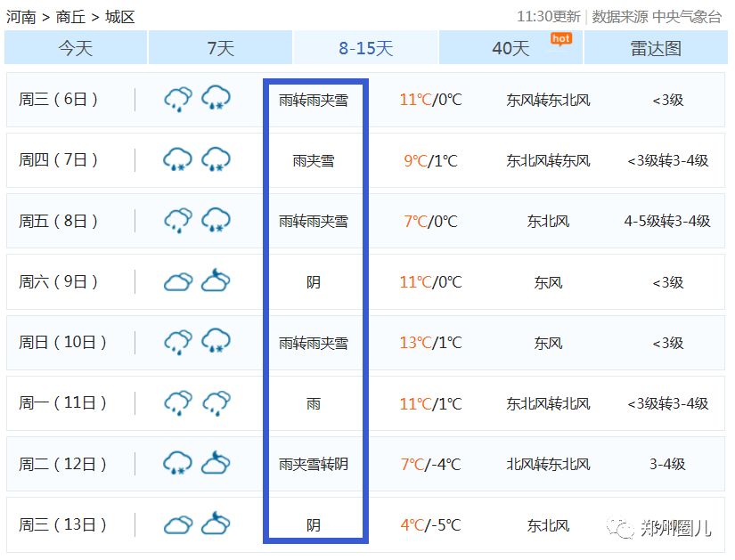
Task: Click the daytime sleet icon for 周二 12日
Action: [x=178, y=464]
